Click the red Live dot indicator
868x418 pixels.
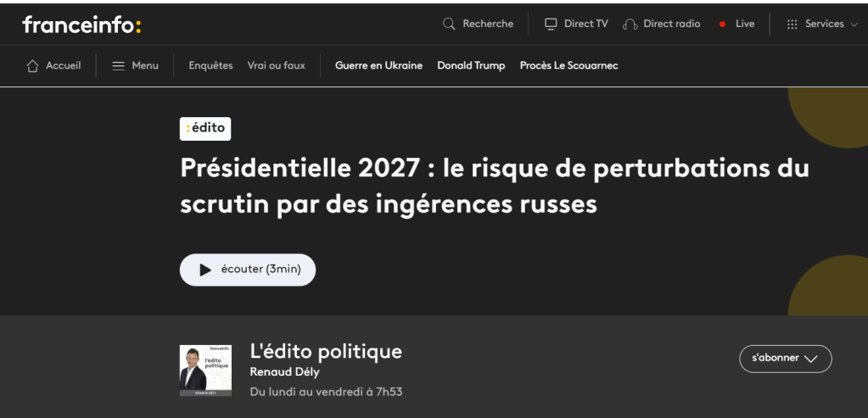[722, 25]
